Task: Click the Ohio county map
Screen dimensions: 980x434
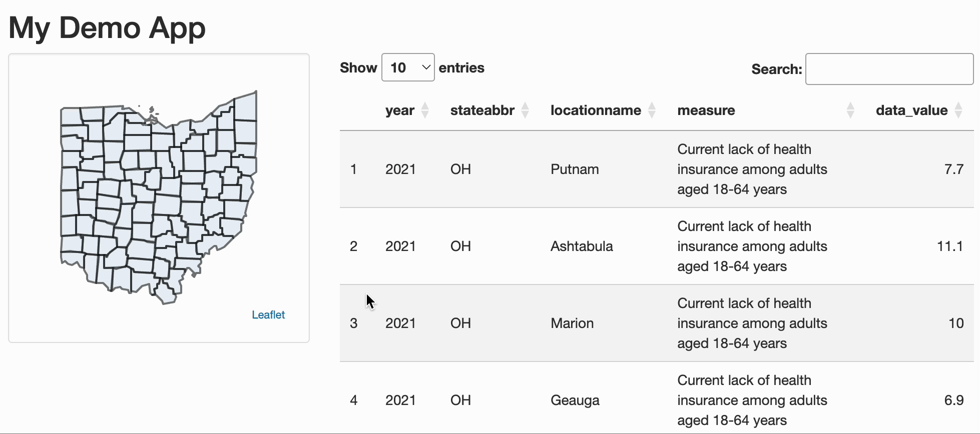Action: tap(158, 195)
